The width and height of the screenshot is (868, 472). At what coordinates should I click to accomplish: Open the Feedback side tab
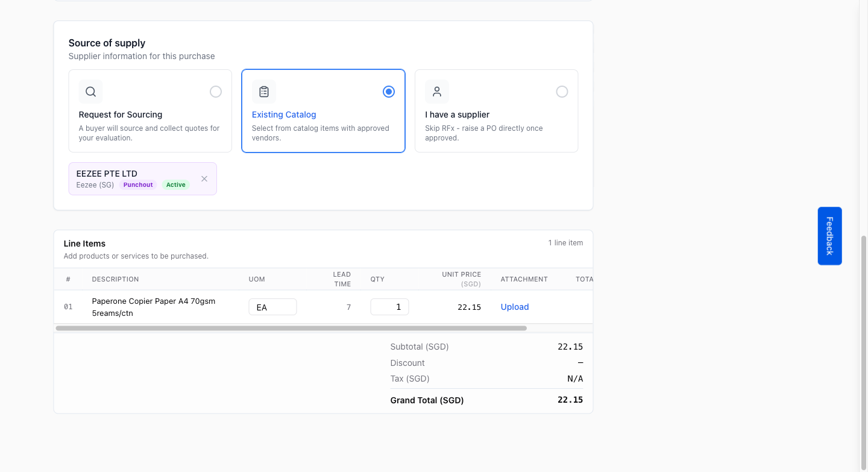(x=829, y=236)
